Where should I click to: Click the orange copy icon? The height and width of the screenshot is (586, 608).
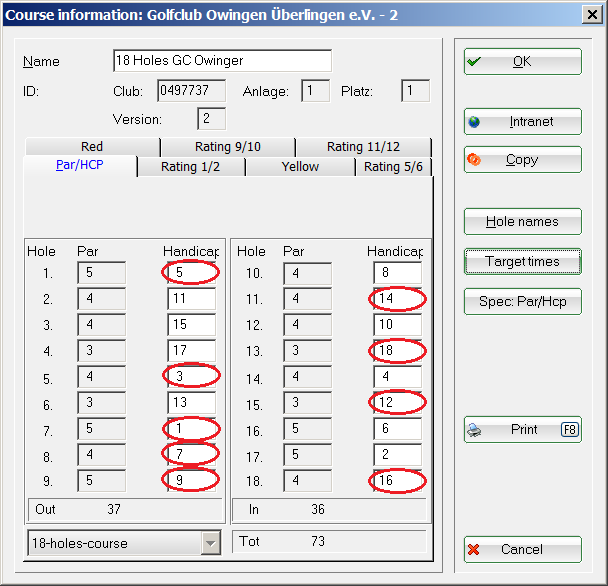(x=474, y=159)
